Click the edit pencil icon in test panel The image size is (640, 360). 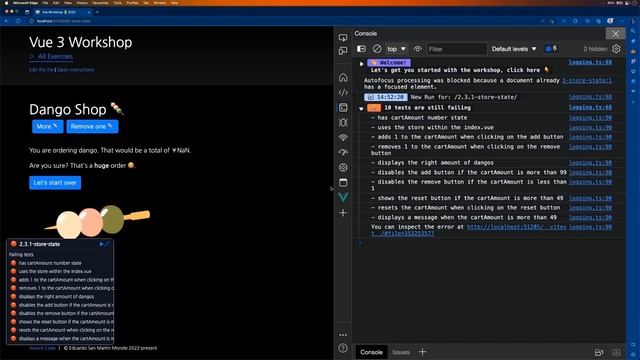[107, 244]
